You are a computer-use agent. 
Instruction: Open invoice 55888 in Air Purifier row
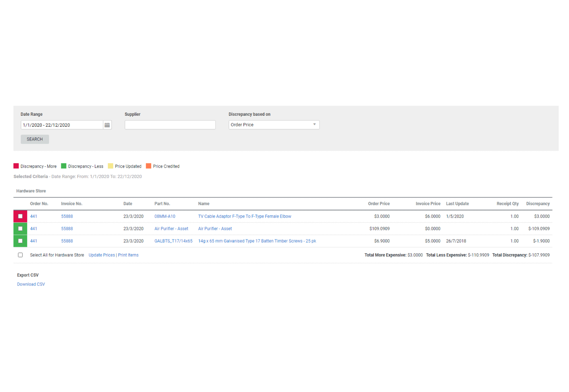[67, 229]
